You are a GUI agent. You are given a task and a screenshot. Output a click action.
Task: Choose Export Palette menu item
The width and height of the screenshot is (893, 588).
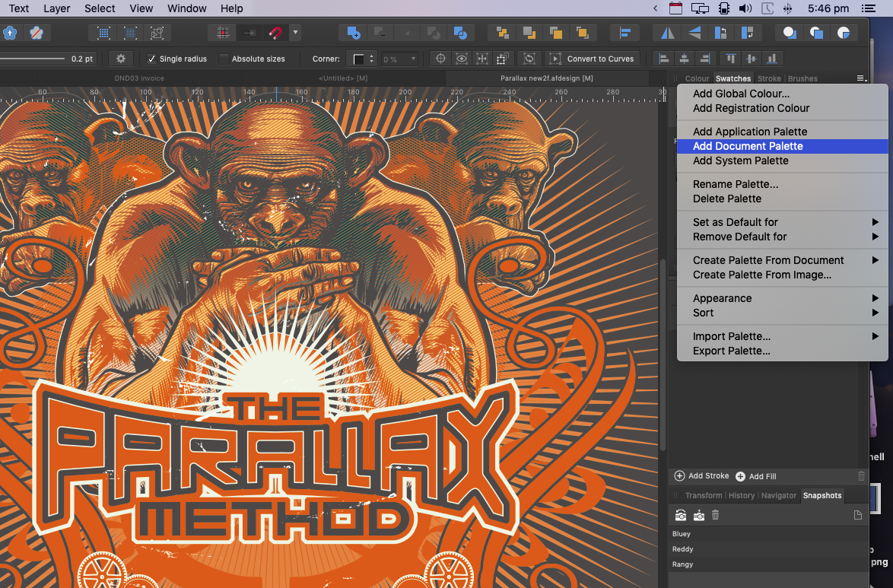[x=783, y=351]
